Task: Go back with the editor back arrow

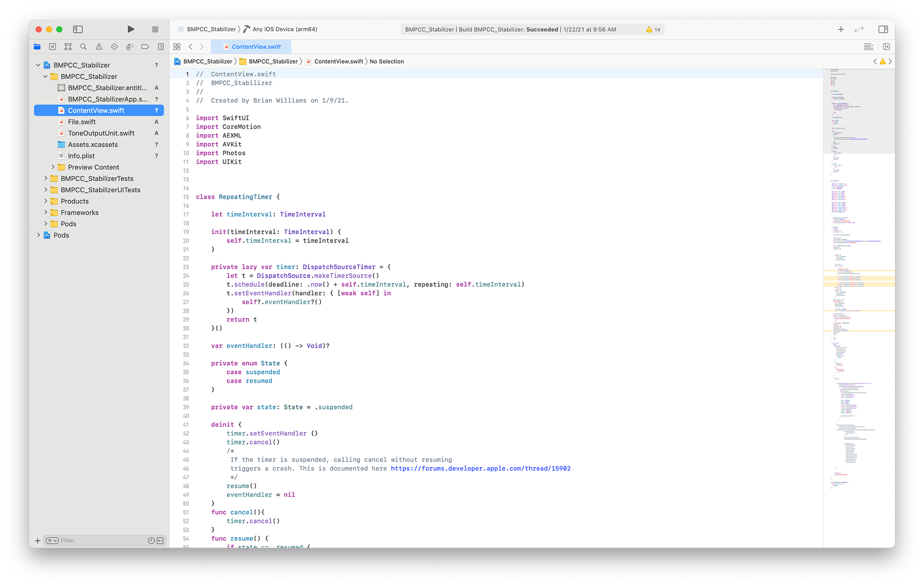Action: point(191,47)
